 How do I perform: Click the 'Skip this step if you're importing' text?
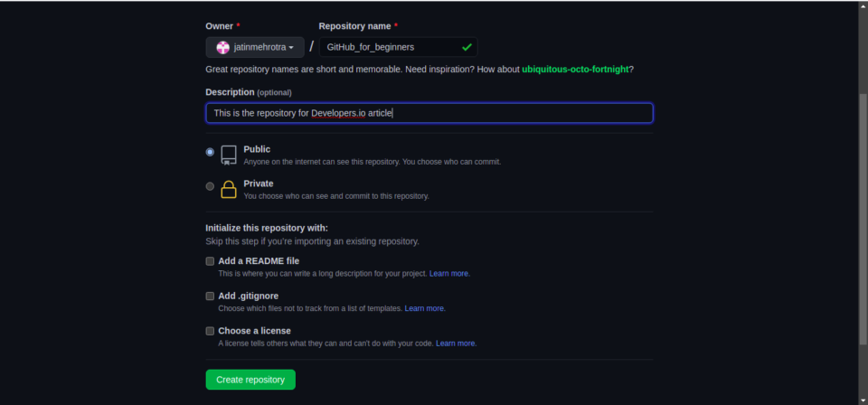click(312, 241)
